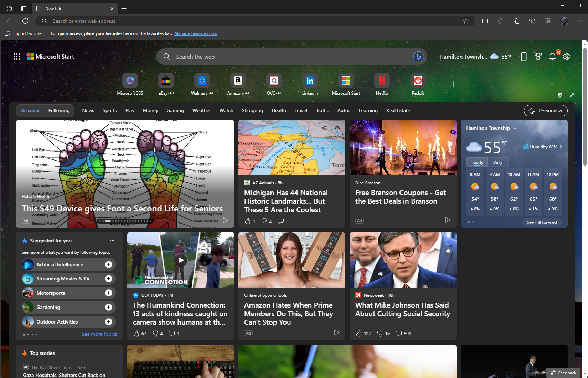Open Reddit quick link tile
The width and height of the screenshot is (588, 378).
(x=418, y=84)
